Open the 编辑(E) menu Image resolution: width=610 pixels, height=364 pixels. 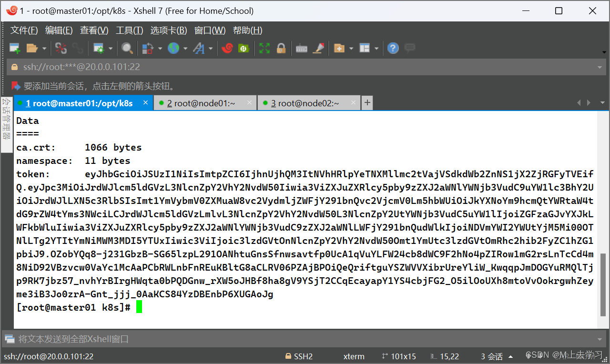click(59, 30)
